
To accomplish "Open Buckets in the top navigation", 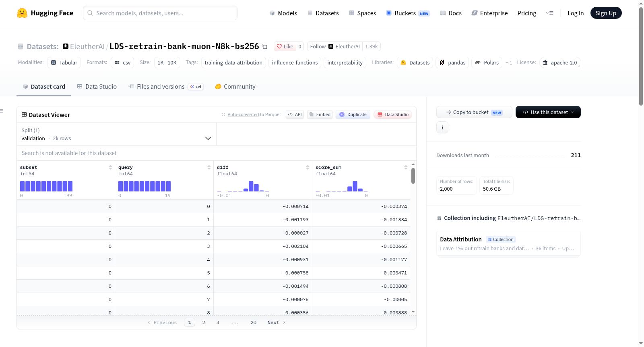I will (408, 13).
